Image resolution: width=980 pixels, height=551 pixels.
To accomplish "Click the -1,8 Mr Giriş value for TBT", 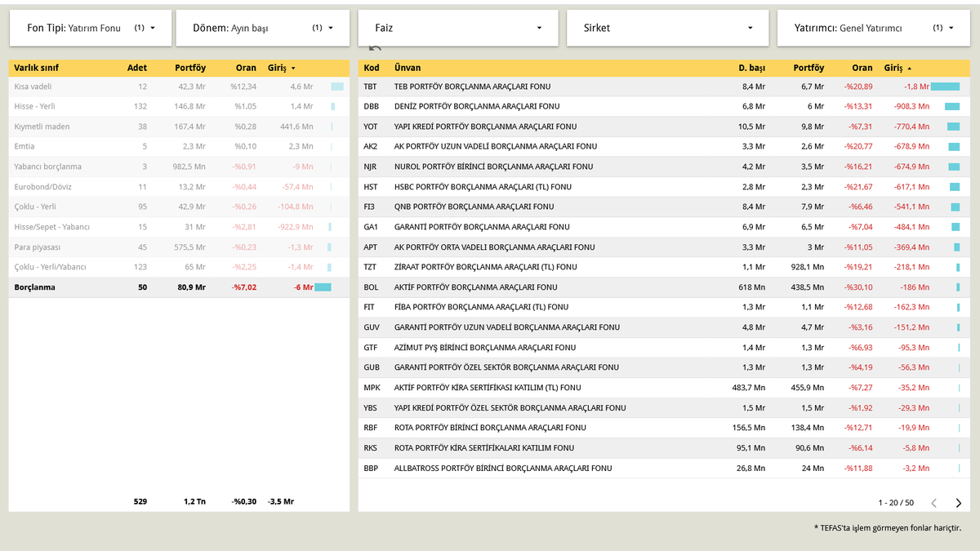I will (x=916, y=87).
